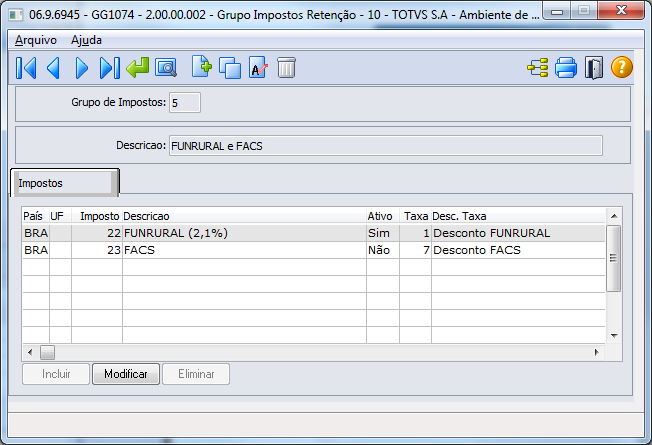Click the Desc. Taxa column header
The image size is (652, 445).
click(x=518, y=216)
